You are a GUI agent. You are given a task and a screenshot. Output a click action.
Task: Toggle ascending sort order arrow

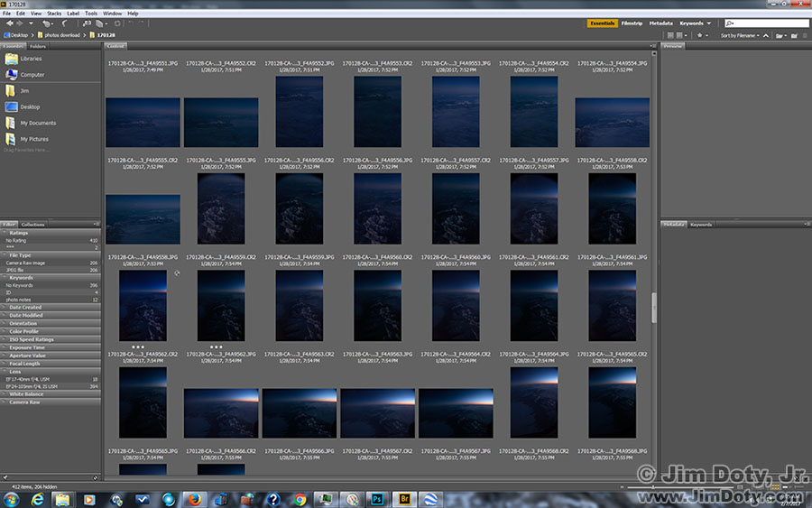tap(766, 36)
